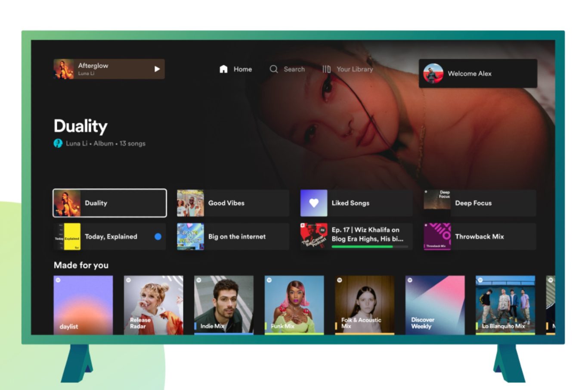Open the Good Vibes playlist

[x=233, y=203]
